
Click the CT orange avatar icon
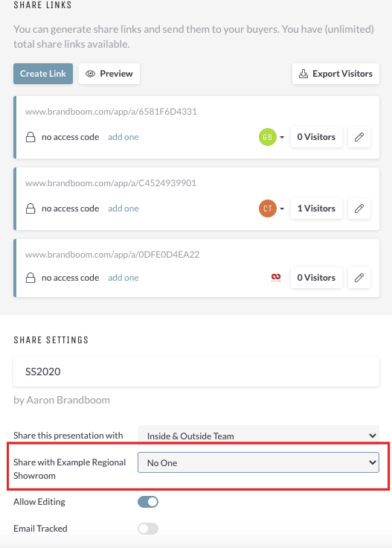click(x=268, y=208)
